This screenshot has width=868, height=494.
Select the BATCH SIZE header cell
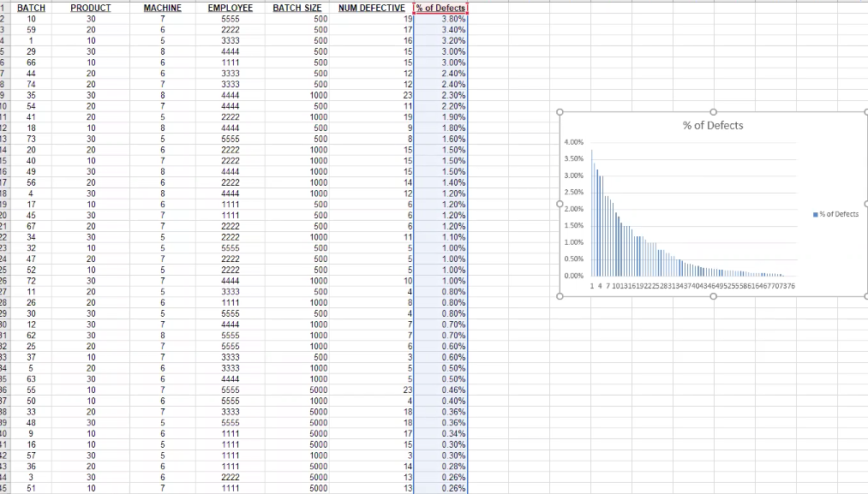[x=297, y=8]
